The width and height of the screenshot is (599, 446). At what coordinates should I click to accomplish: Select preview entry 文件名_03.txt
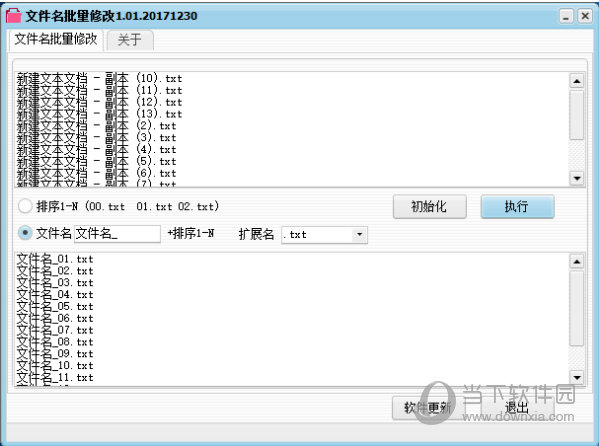click(55, 283)
